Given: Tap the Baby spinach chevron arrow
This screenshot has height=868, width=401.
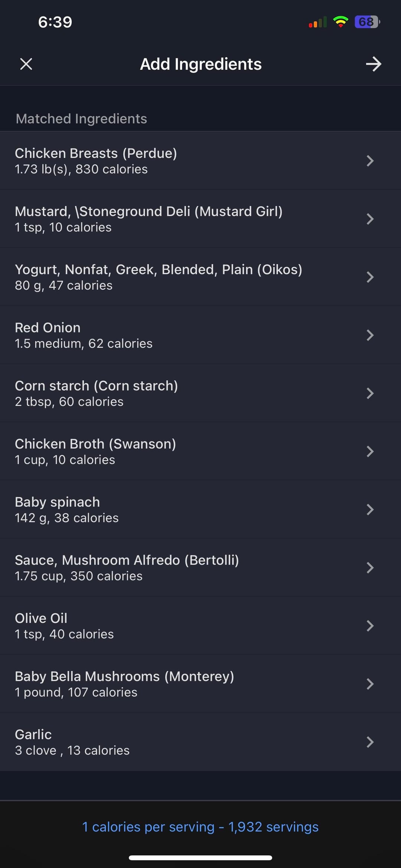Looking at the screenshot, I should pyautogui.click(x=370, y=510).
